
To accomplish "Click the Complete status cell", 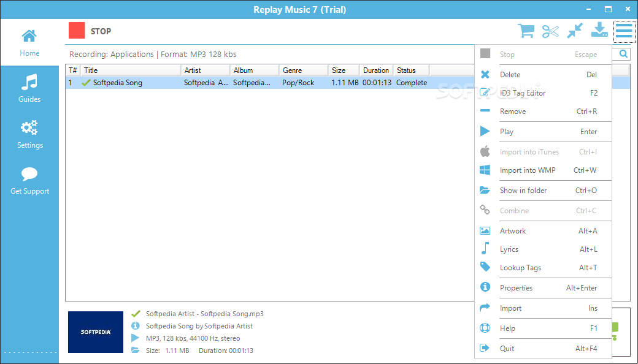I will tap(412, 83).
